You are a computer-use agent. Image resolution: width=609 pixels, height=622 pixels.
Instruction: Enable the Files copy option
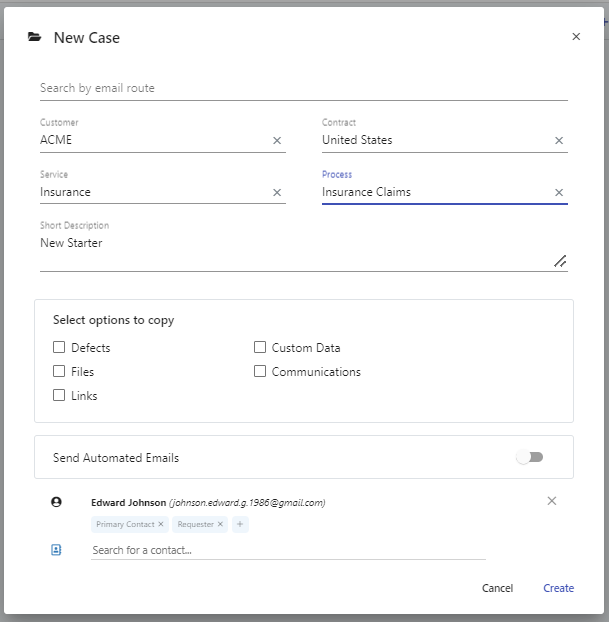pos(60,372)
